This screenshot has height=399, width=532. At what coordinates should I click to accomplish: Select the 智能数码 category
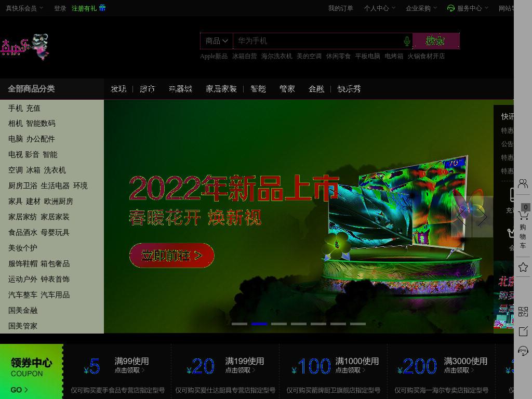point(41,124)
